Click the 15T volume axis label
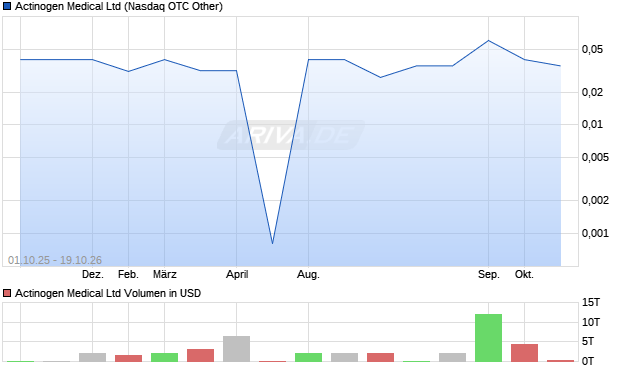The image size is (620, 371). click(591, 303)
